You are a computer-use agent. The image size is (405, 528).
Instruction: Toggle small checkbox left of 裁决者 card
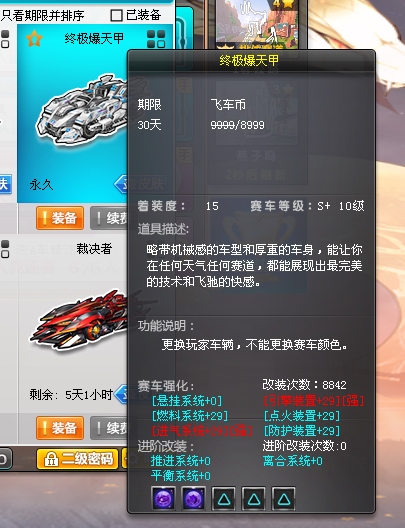point(5,249)
